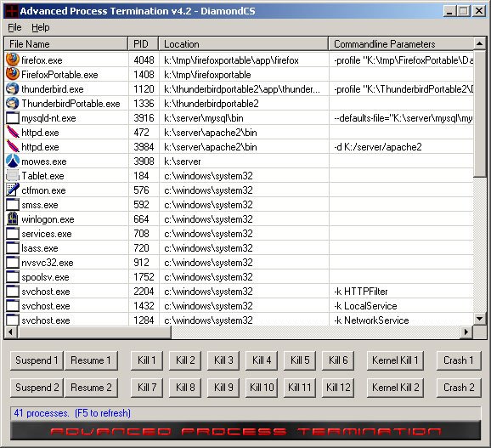
Task: Click the mowes.exe blue icon
Action: click(13, 161)
